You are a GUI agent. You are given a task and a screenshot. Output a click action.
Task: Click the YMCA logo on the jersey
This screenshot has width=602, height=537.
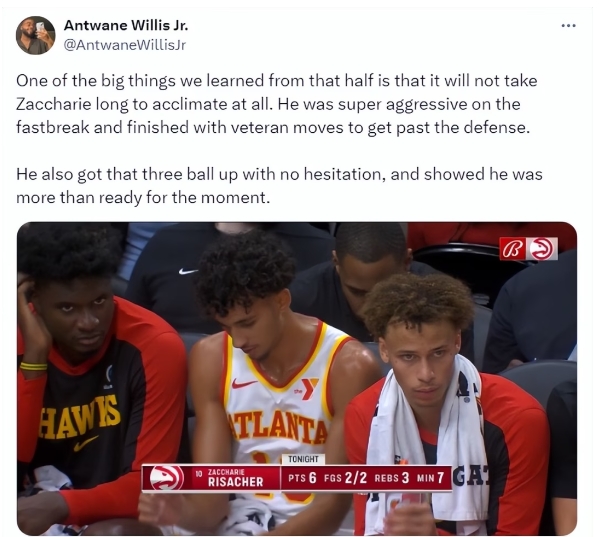pyautogui.click(x=307, y=389)
